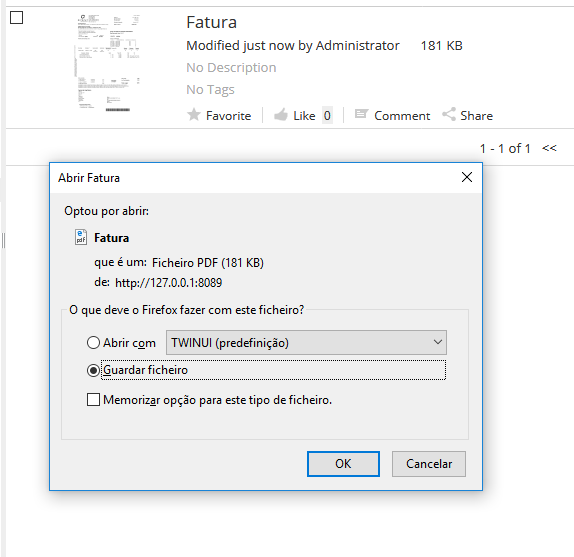Click the Cancelar button
This screenshot has height=557, width=574.
429,464
